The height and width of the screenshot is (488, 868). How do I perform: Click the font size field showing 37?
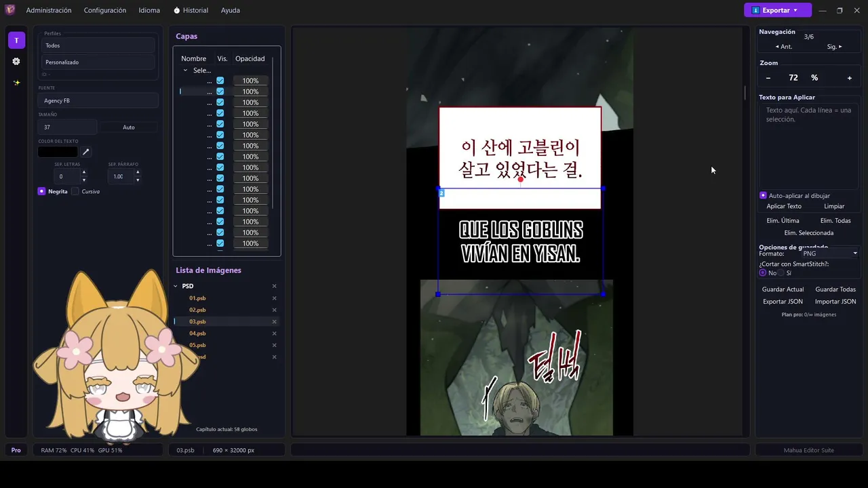coord(68,127)
